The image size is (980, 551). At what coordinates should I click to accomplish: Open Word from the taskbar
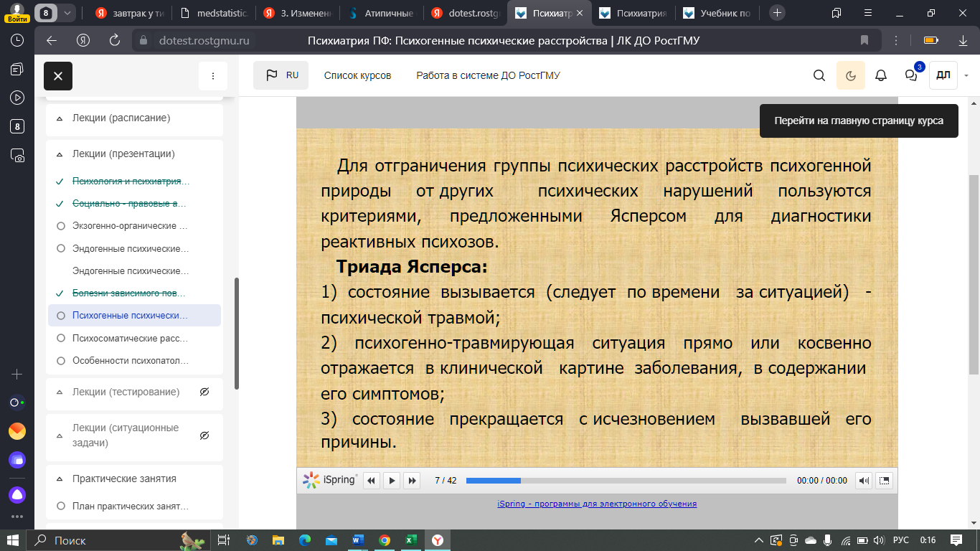click(357, 540)
